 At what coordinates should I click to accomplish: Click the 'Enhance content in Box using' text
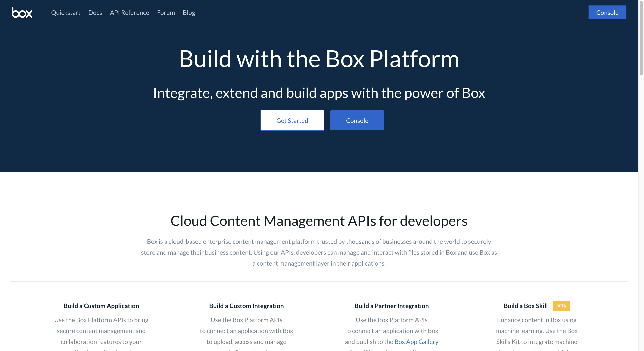(537, 320)
